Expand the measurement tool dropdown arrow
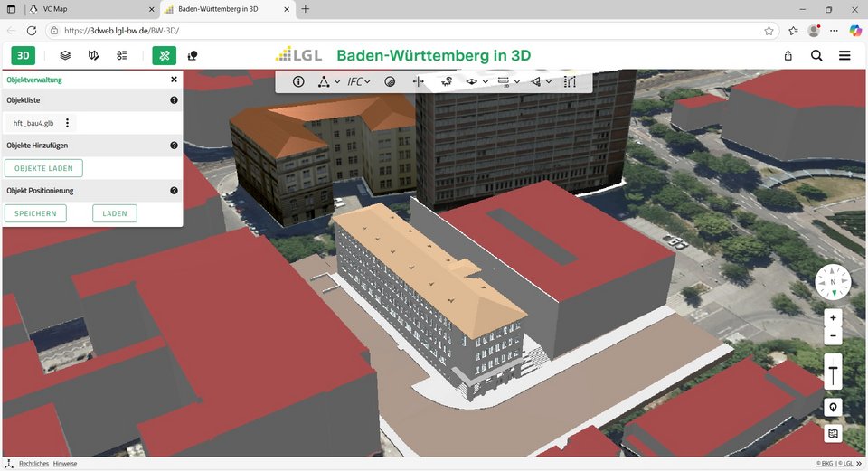This screenshot has height=471, width=868. click(x=337, y=82)
